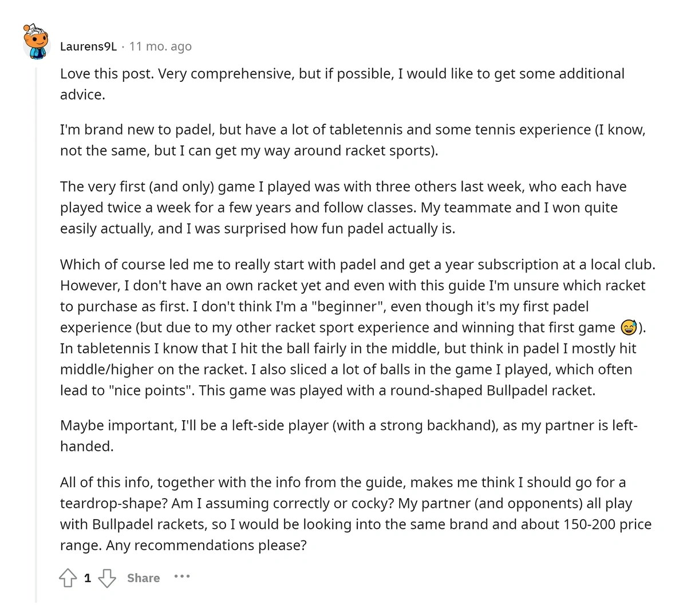
Task: Click the "I'm brand new to padel" paragraph
Action: tap(353, 140)
